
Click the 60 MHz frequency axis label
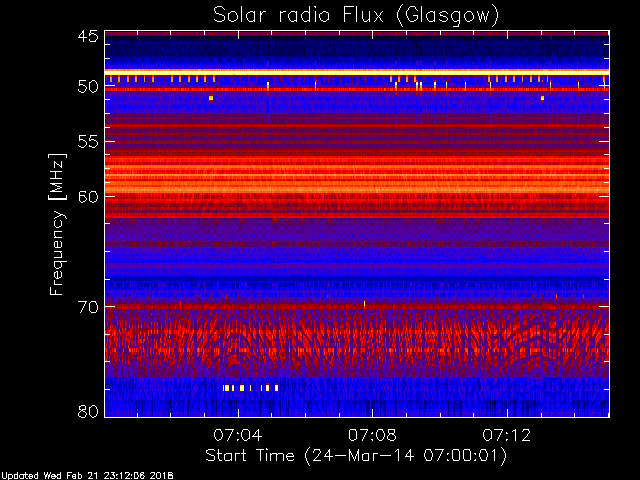coord(88,197)
